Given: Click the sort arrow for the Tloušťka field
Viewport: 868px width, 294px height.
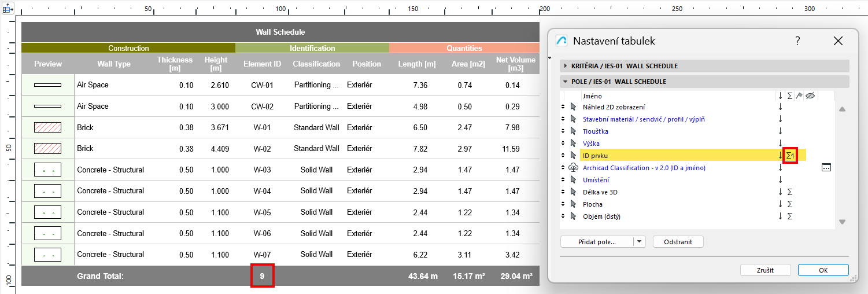Looking at the screenshot, I should 780,131.
